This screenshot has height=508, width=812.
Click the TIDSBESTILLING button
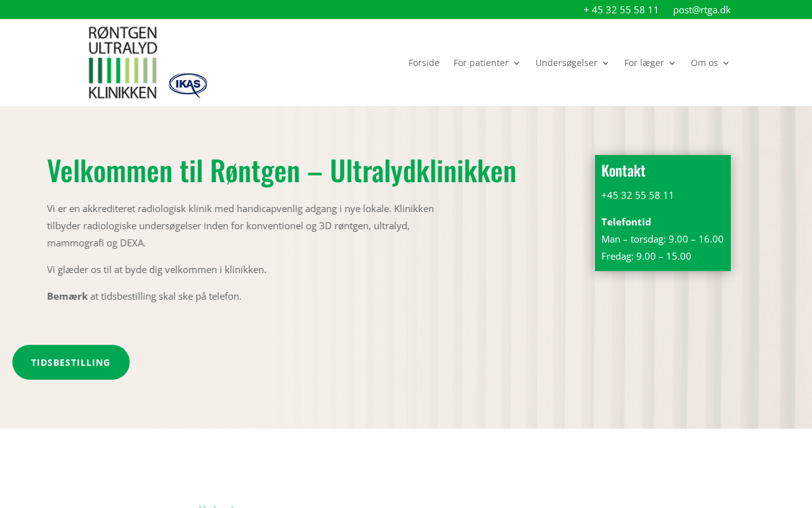71,363
